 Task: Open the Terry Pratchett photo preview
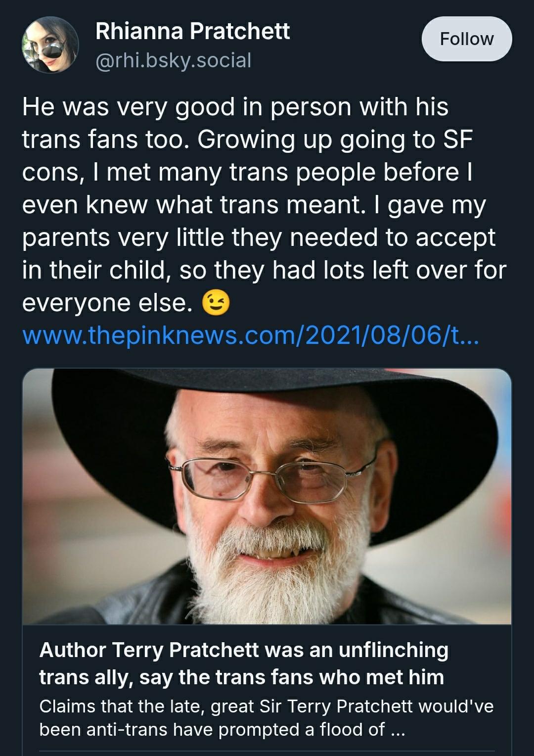tap(267, 496)
